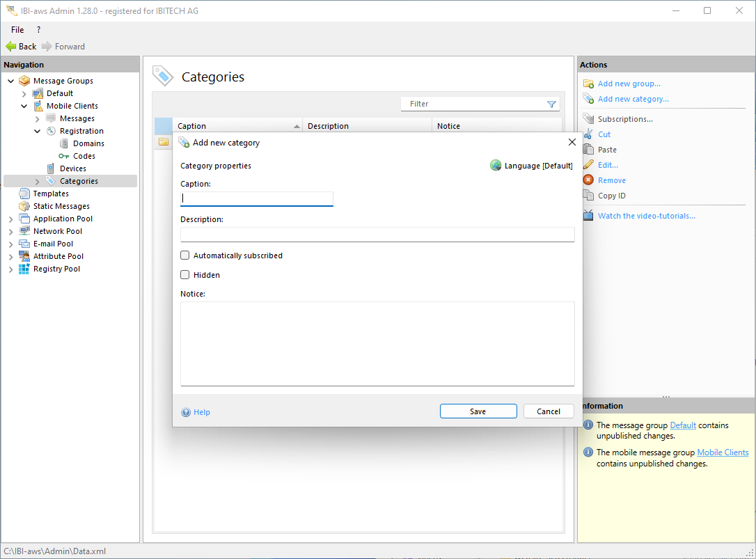The width and height of the screenshot is (756, 559).
Task: Click into the Description text field
Action: 377,235
